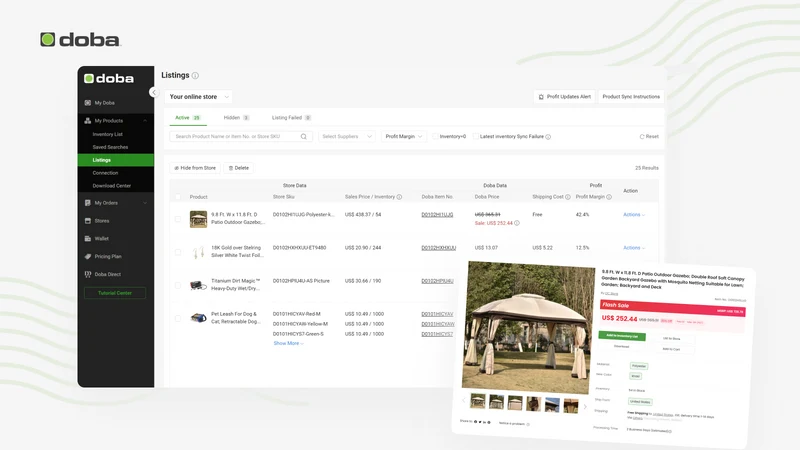Open Actions dropdown for the earrings row

(634, 248)
